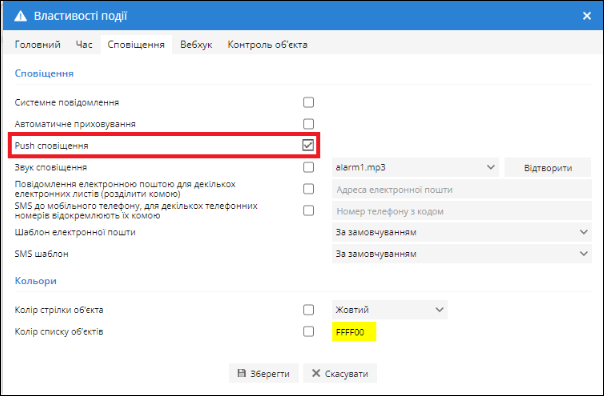Open the Вебхук tab
Screen dimensions: 605x396
click(x=196, y=45)
